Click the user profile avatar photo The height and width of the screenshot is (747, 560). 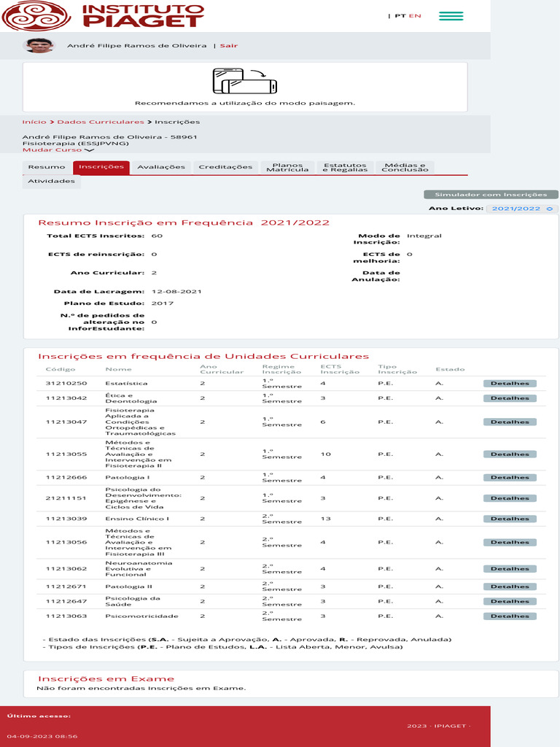point(39,45)
